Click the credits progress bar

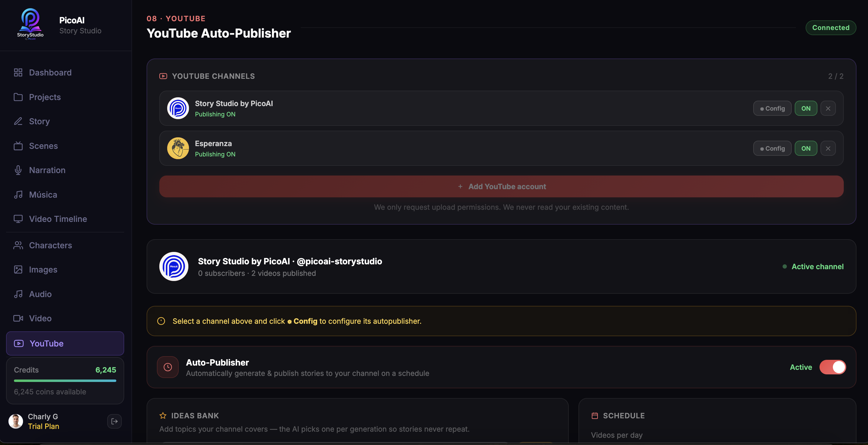click(65, 381)
